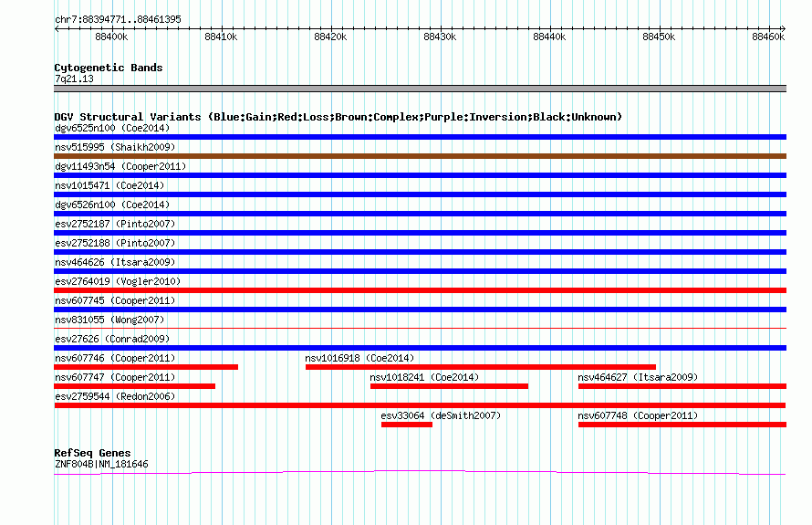
Task: Click the blue bar under esv27626
Action: (x=420, y=348)
